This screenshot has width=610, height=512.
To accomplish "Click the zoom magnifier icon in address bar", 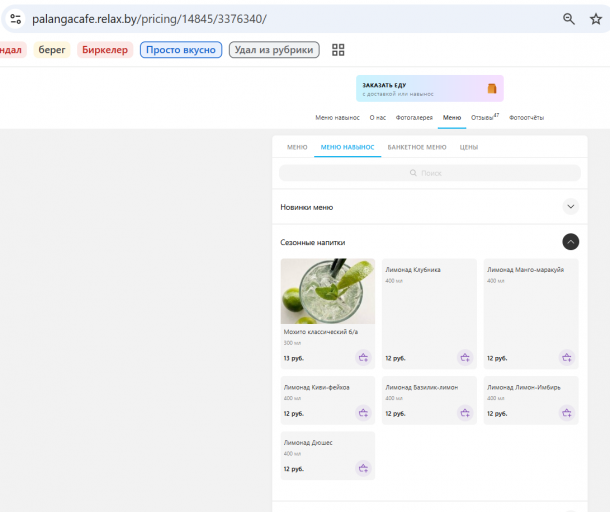I will tap(568, 19).
